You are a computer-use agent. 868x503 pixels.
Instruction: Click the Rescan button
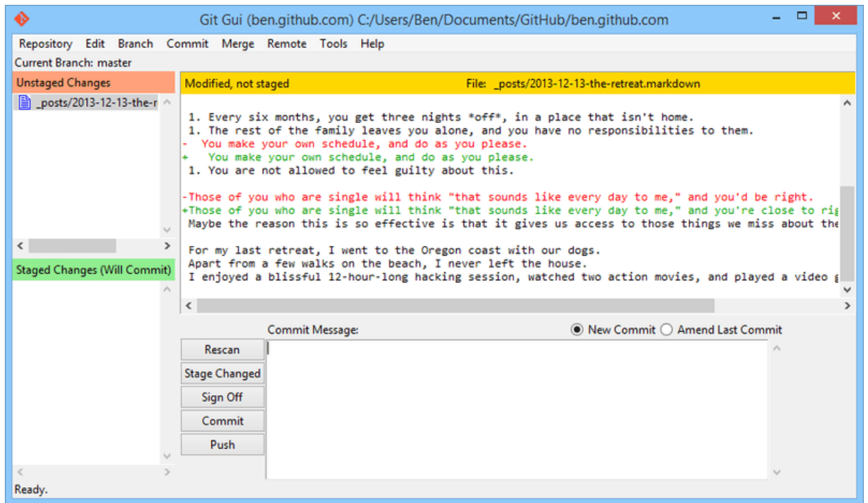click(x=222, y=350)
